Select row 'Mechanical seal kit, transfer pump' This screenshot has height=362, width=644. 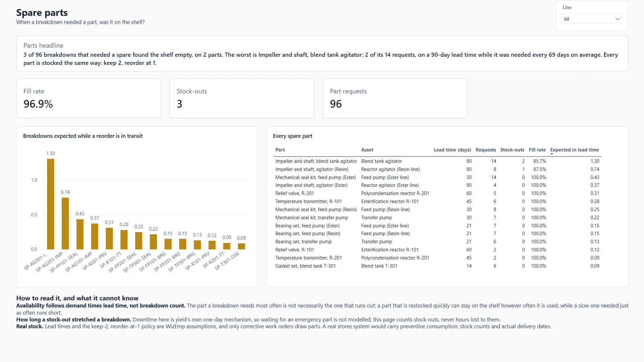tap(437, 218)
